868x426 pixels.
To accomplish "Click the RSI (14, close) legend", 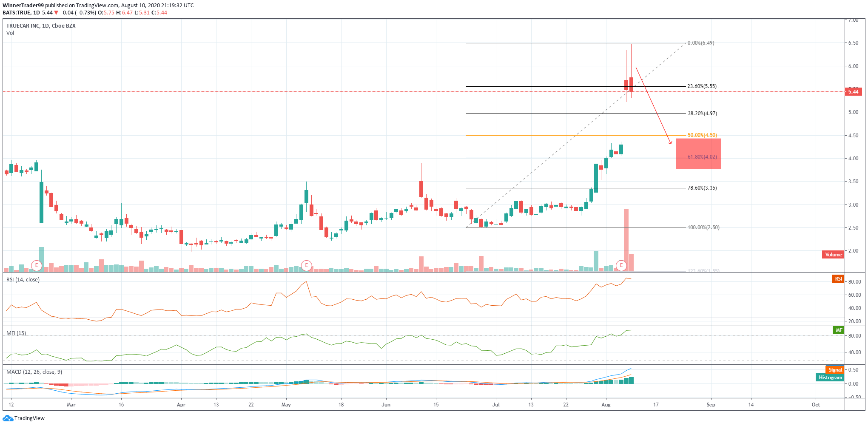I will click(x=23, y=280).
